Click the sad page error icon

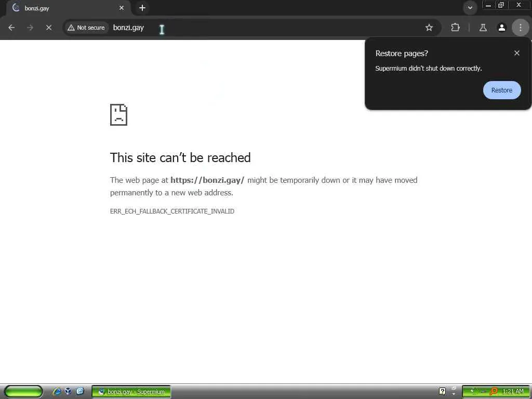pos(119,115)
